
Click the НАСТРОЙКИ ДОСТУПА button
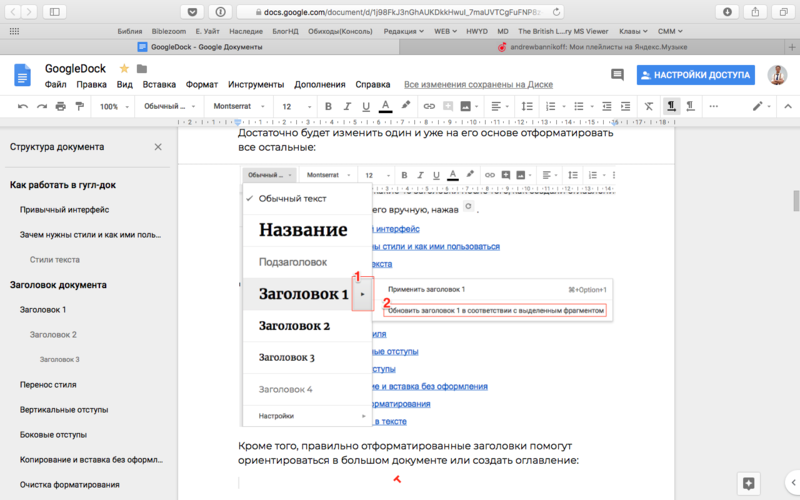[694, 74]
